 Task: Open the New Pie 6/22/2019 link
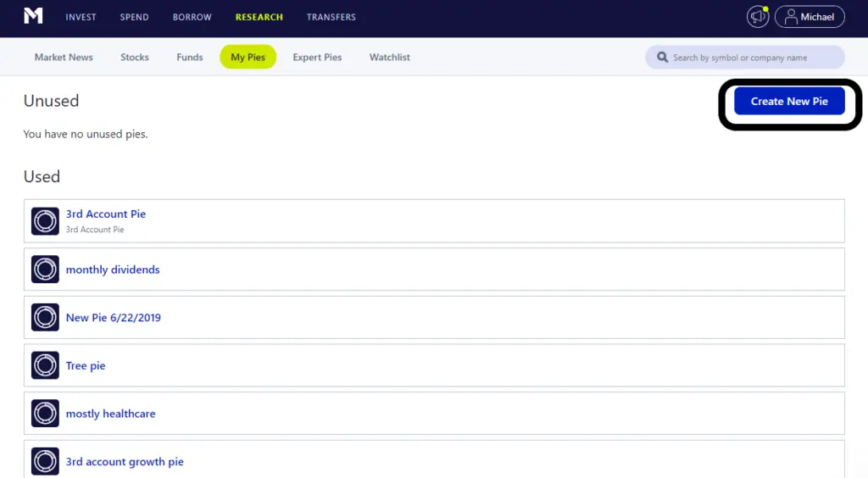tap(114, 318)
